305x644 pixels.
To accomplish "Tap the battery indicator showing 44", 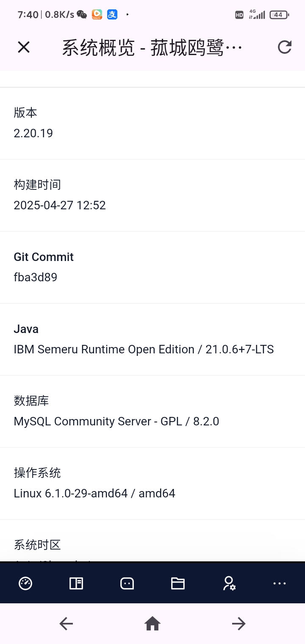I will coord(279,15).
